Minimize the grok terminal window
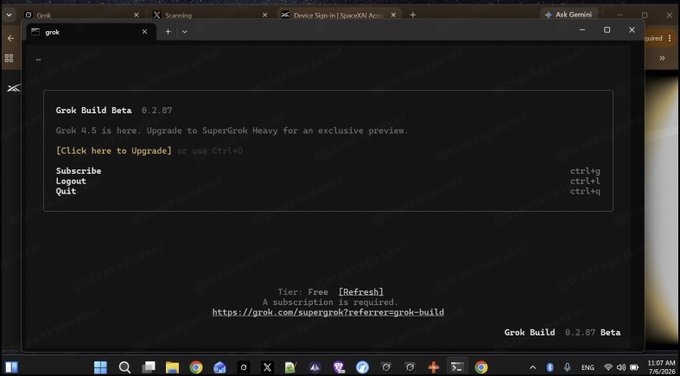The image size is (680, 376). 582,29
